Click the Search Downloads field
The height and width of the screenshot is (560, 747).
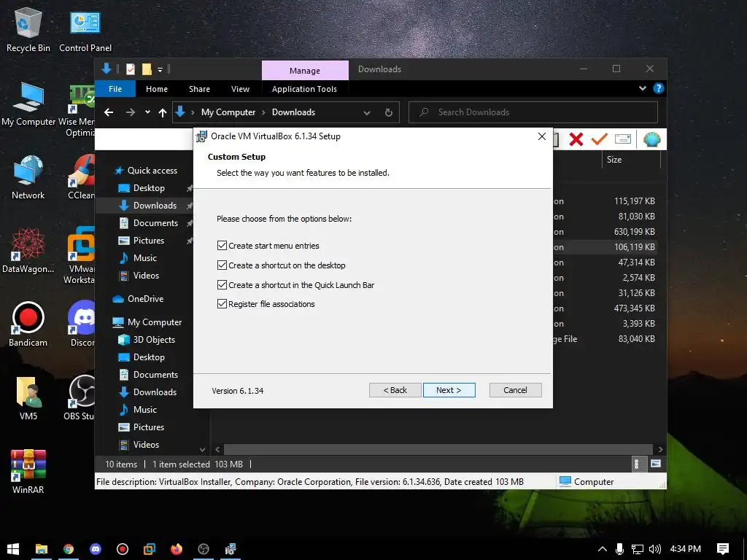coord(533,112)
